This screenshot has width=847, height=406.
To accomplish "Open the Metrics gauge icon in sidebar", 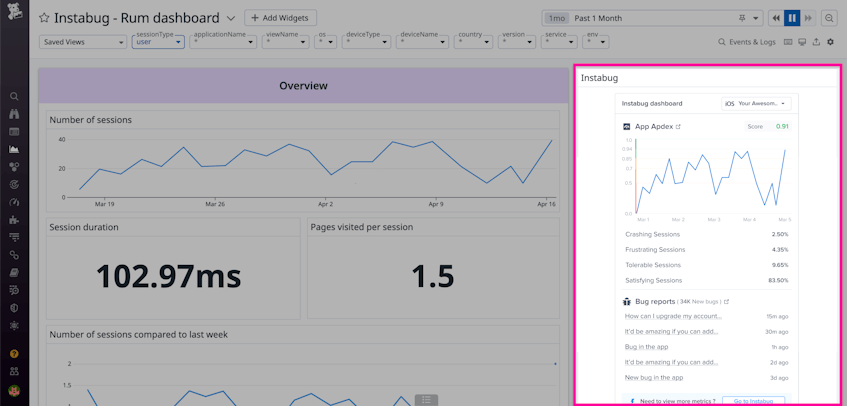I will (x=15, y=202).
